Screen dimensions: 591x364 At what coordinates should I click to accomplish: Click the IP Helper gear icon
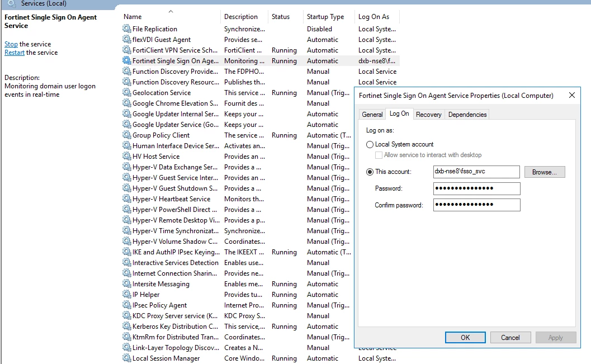tap(126, 294)
